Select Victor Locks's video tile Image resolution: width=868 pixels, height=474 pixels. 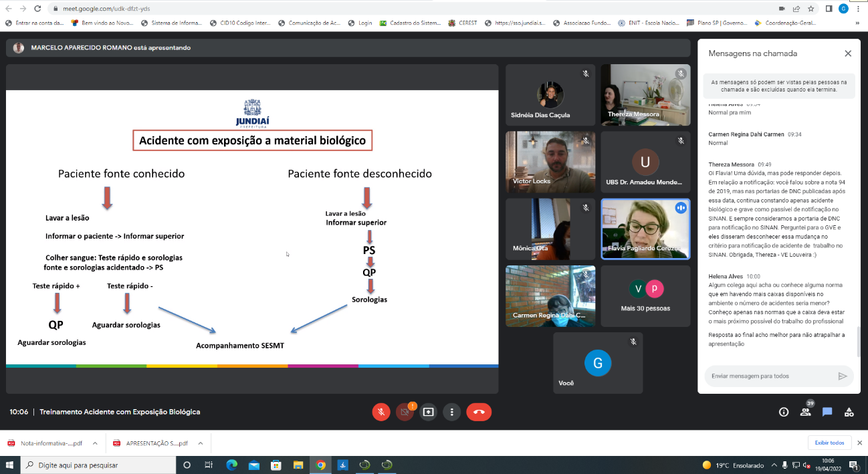(550, 162)
